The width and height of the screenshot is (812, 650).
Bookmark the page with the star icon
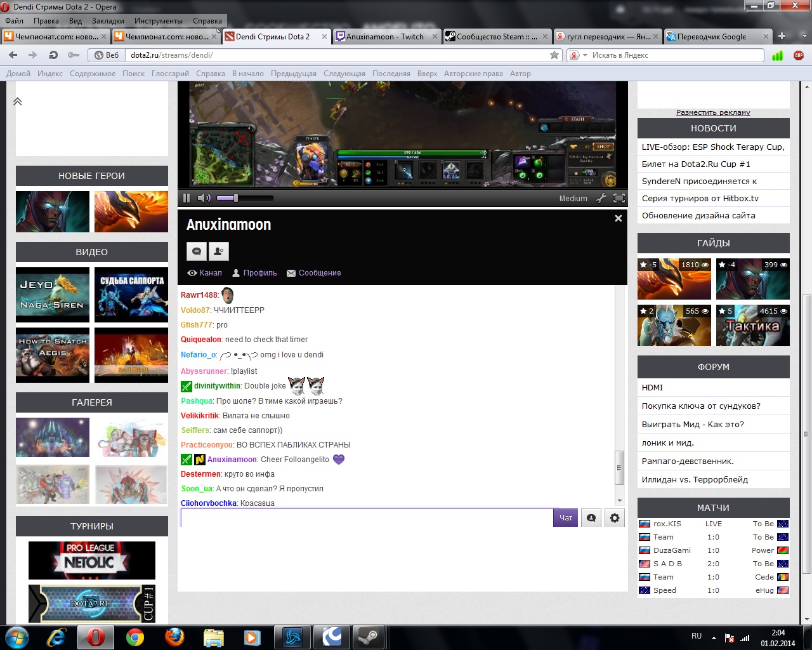pyautogui.click(x=554, y=55)
